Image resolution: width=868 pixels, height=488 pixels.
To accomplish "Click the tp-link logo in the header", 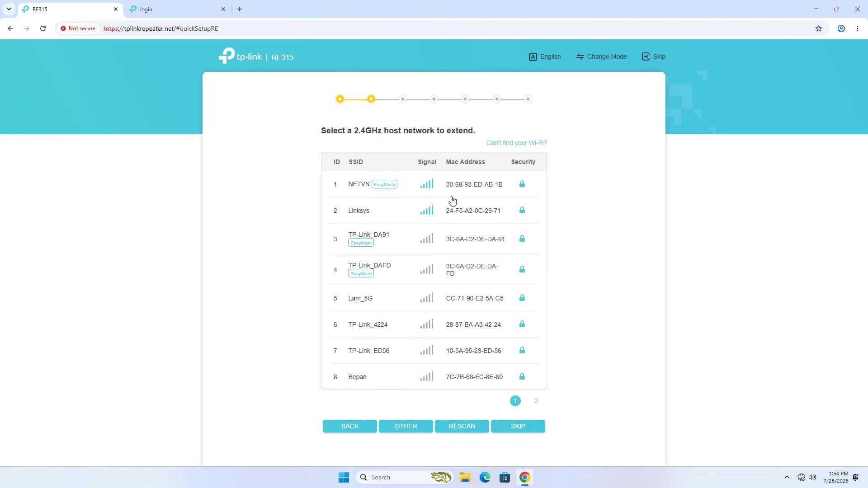I will (x=240, y=56).
